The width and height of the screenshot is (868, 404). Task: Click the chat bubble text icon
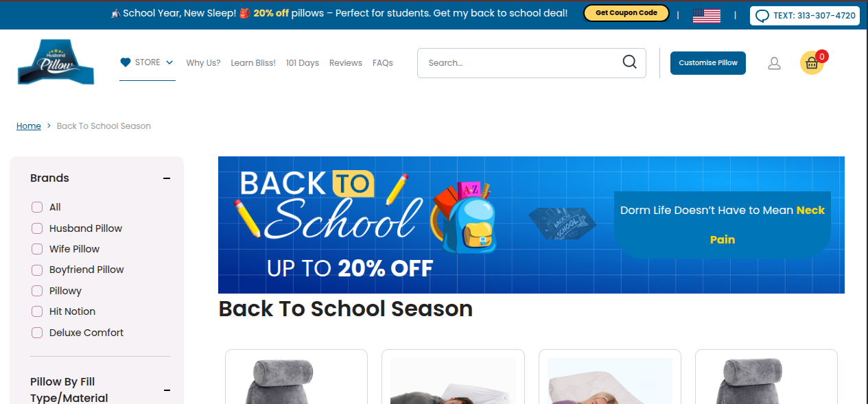(x=762, y=16)
